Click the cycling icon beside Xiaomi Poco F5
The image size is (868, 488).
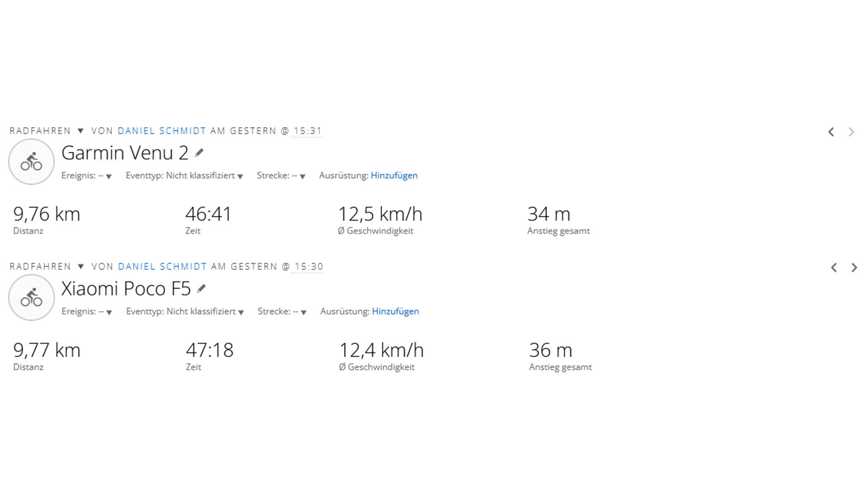[x=31, y=298]
